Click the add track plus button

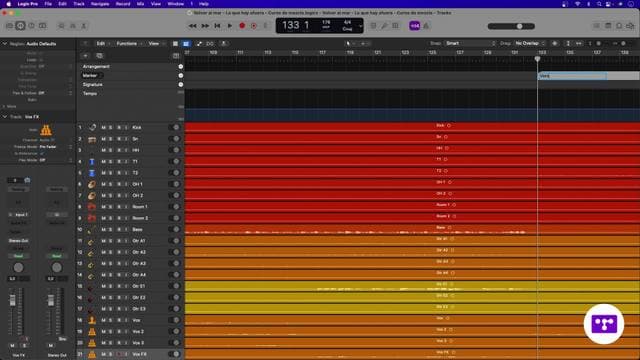(86, 56)
